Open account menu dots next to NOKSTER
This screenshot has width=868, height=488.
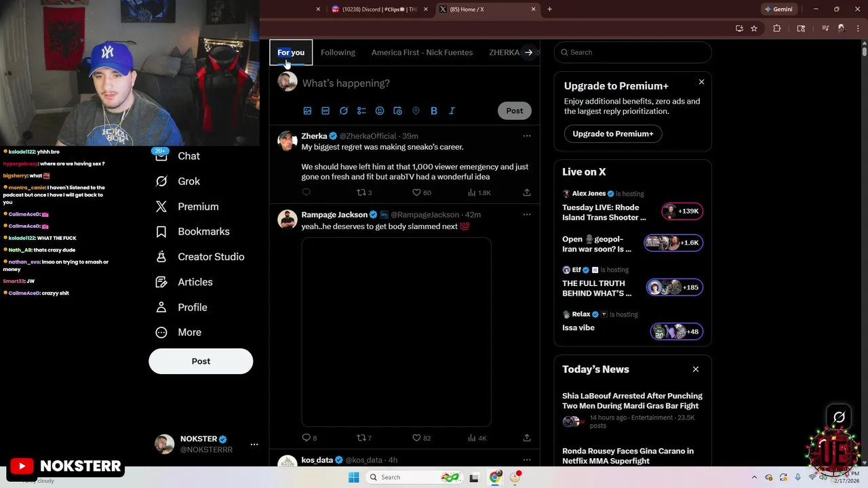click(254, 445)
